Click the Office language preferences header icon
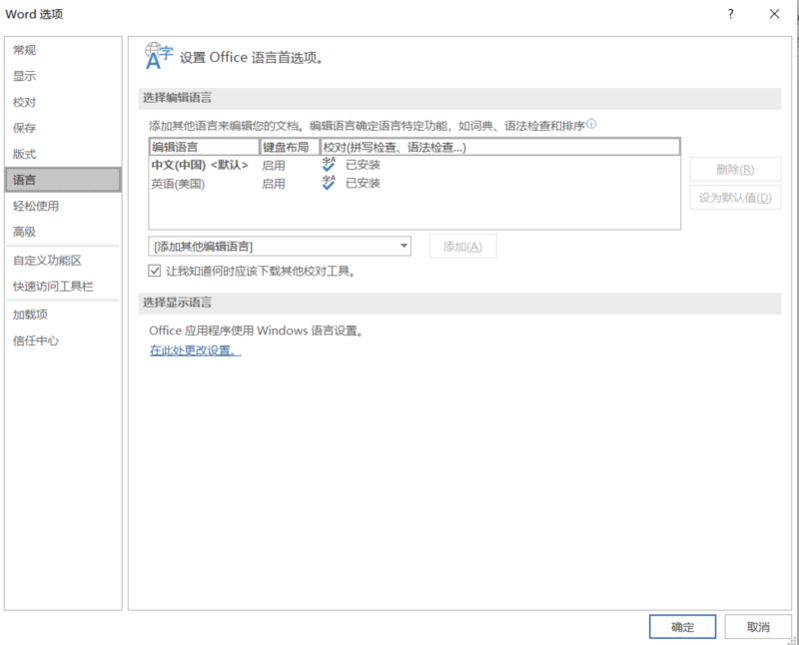The width and height of the screenshot is (799, 645). tap(159, 56)
